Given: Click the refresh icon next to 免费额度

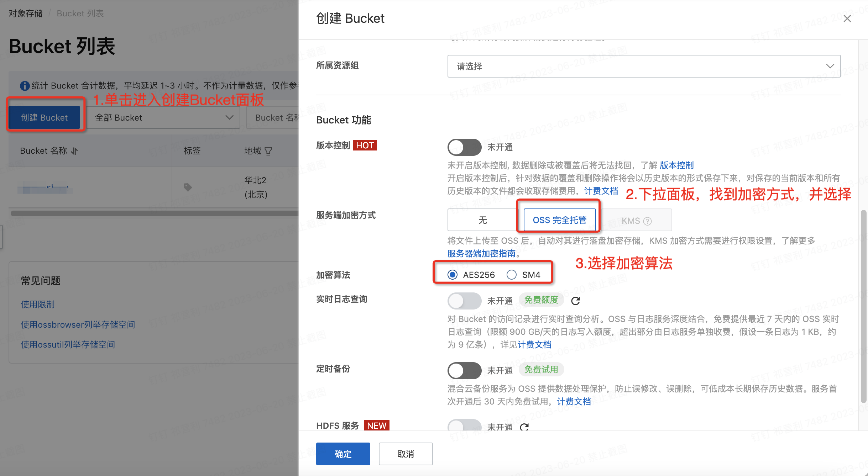Looking at the screenshot, I should click(575, 301).
